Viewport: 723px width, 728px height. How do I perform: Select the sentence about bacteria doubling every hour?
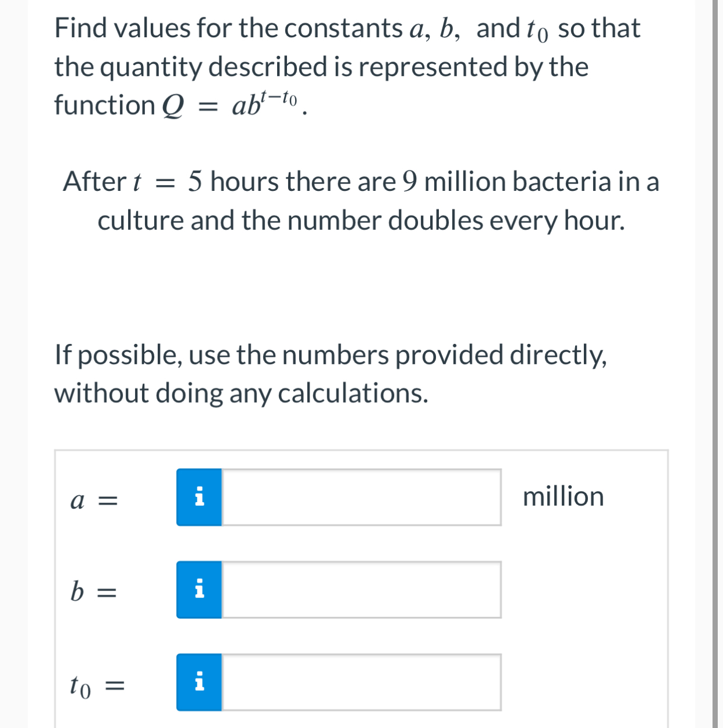[x=361, y=201]
